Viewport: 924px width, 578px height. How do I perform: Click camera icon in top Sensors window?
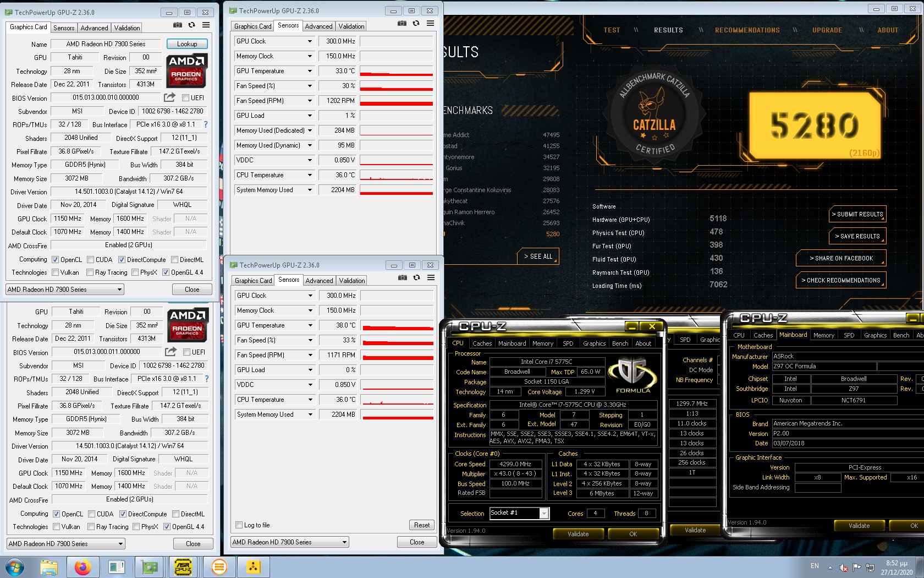click(402, 23)
